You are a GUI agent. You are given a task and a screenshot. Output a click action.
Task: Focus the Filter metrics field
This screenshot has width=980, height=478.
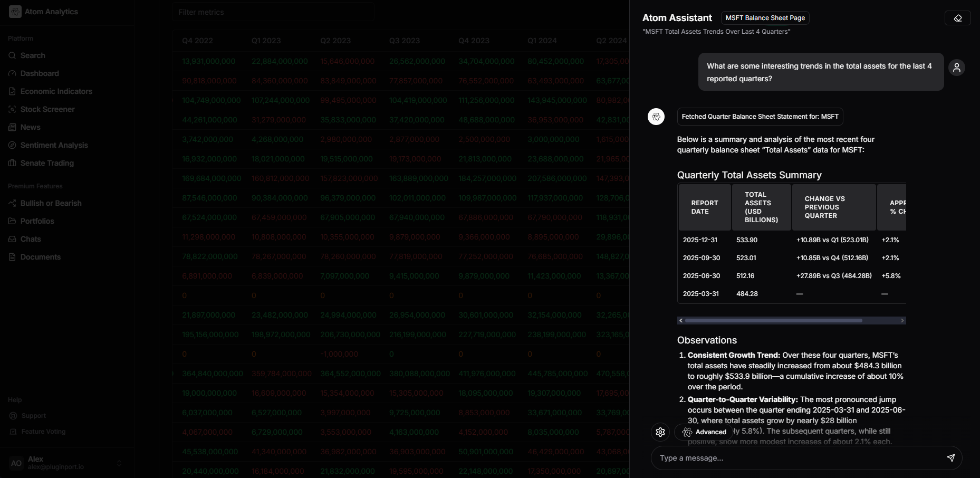pos(273,12)
